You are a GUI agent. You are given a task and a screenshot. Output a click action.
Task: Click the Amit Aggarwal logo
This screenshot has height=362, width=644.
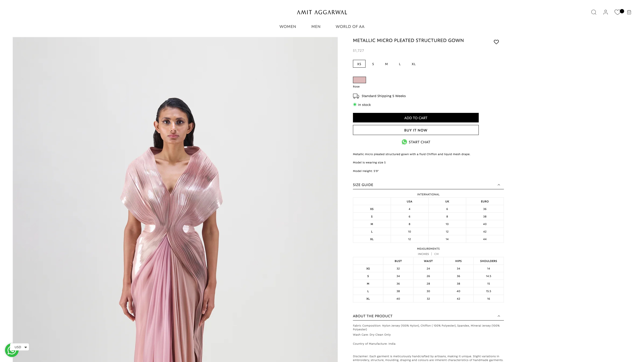(x=322, y=12)
